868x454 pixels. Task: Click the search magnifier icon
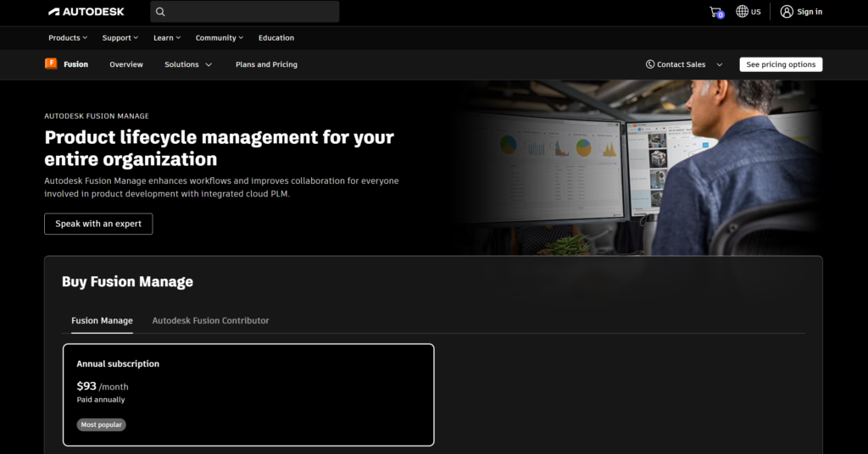[x=160, y=12]
